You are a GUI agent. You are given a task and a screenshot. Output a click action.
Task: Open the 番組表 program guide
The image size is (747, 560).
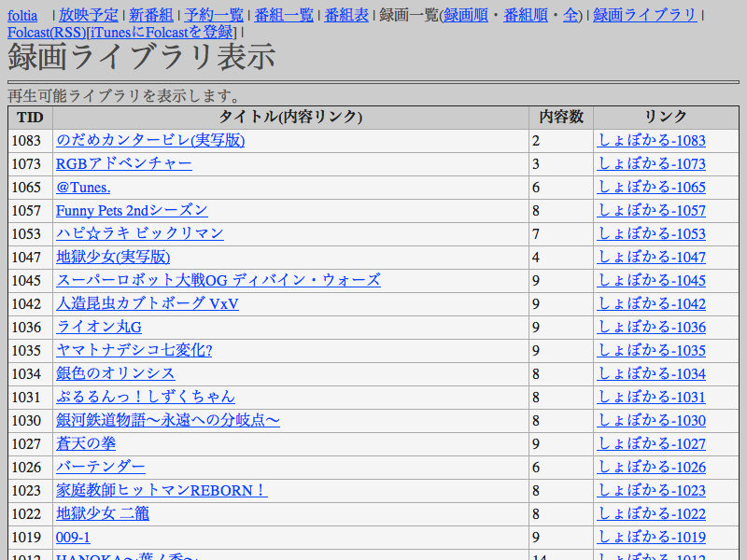[x=346, y=15]
